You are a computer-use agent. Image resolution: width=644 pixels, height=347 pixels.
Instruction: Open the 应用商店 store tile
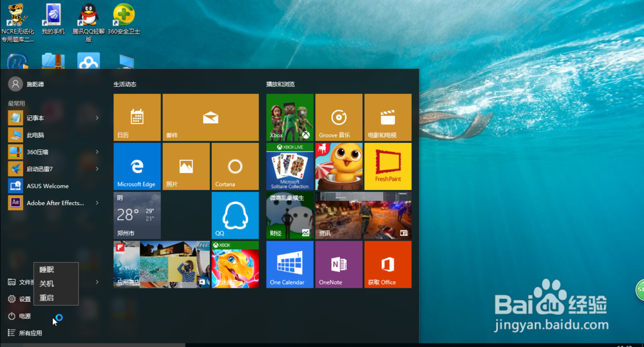click(162, 264)
